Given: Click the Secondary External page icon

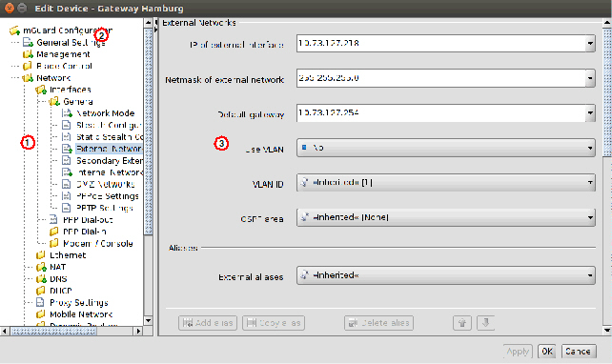Looking at the screenshot, I should (x=67, y=161).
